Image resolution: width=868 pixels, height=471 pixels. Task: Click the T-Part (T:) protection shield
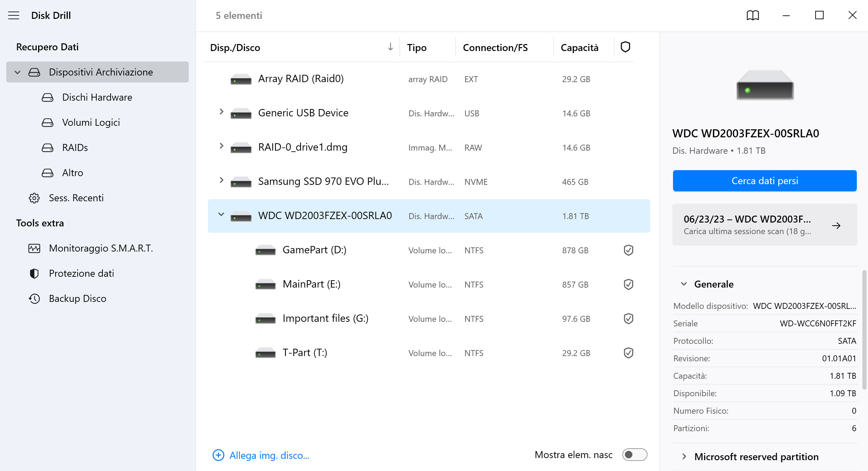pyautogui.click(x=628, y=353)
